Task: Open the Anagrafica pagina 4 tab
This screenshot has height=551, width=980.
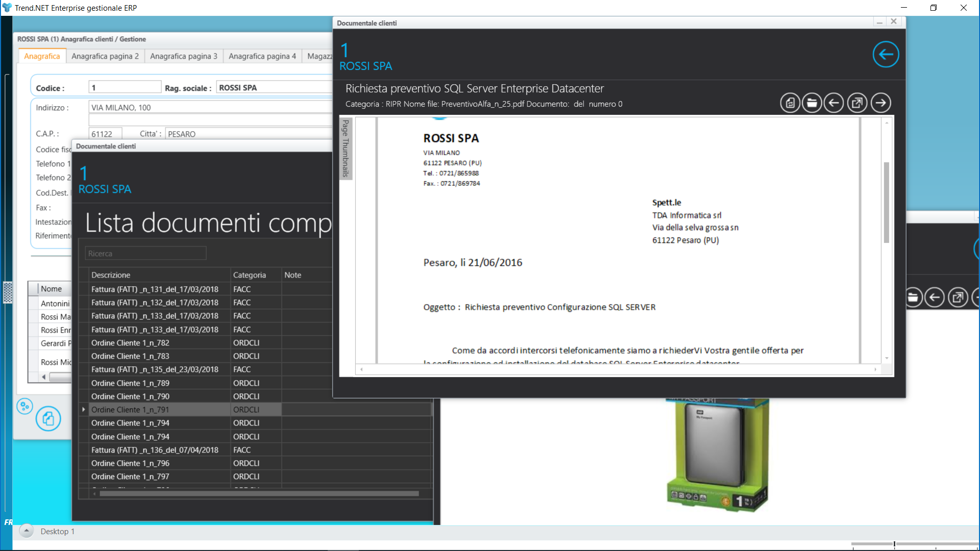Action: [262, 56]
